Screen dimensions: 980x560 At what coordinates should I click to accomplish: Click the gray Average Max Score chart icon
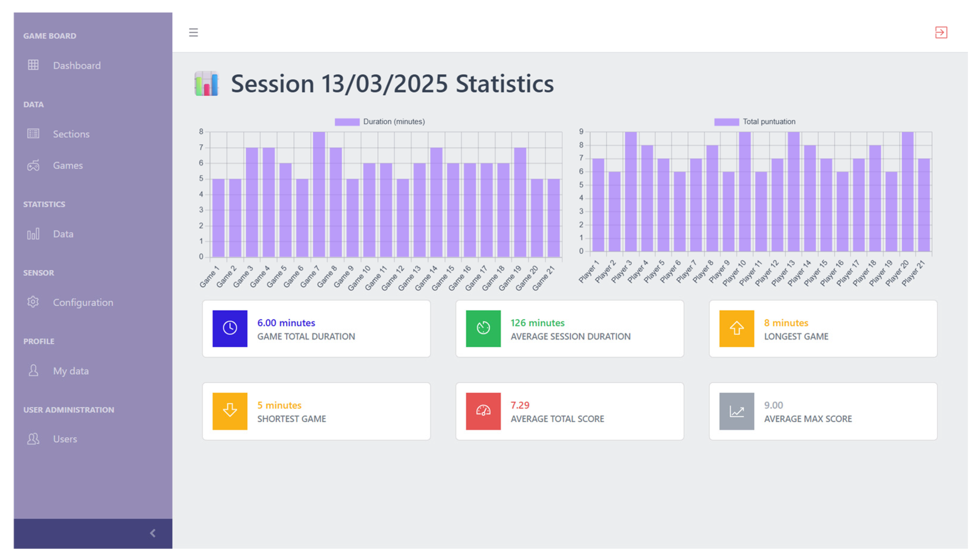pos(736,411)
